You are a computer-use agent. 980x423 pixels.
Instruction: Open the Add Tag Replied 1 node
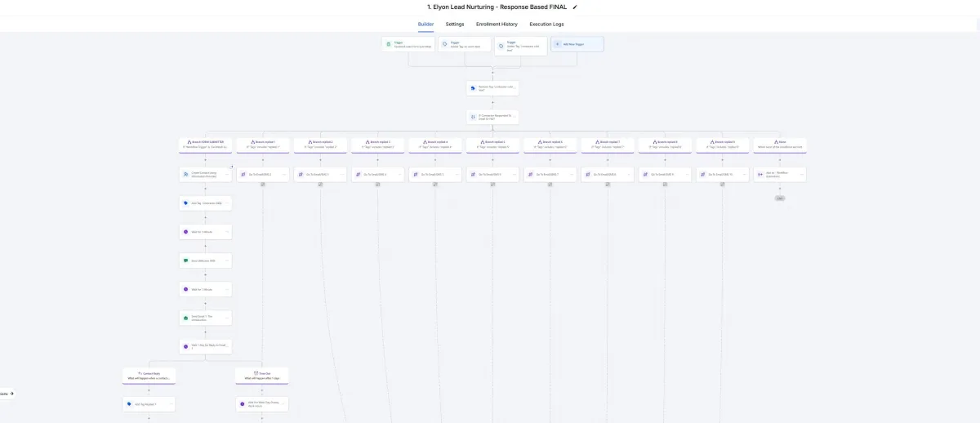pos(149,403)
